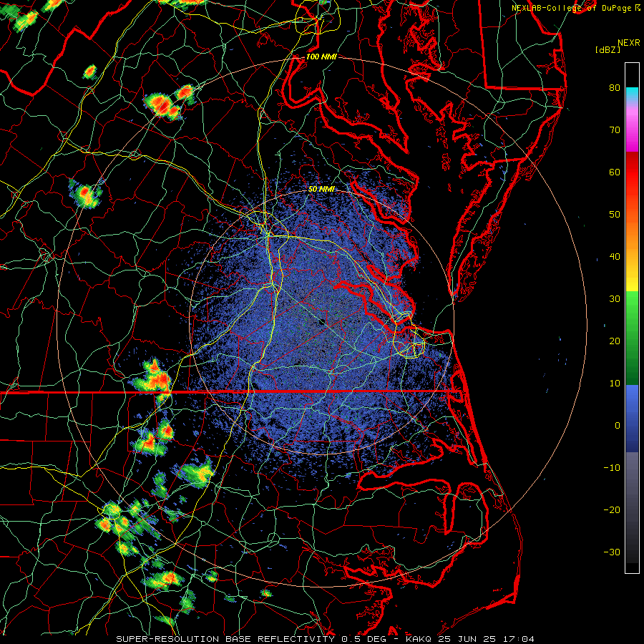Click the -20 dBZ scale value

[612, 510]
